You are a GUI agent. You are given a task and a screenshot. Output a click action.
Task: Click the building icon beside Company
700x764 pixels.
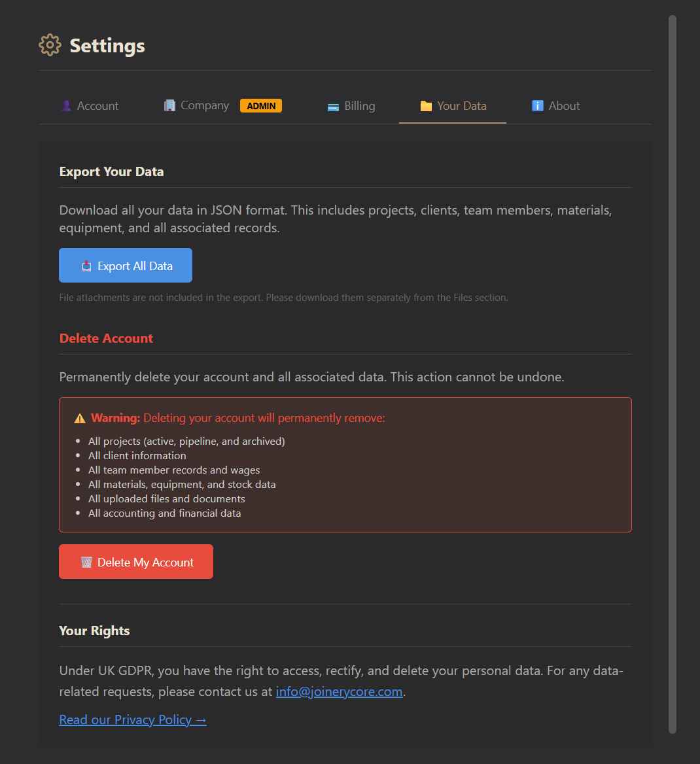[x=169, y=105]
